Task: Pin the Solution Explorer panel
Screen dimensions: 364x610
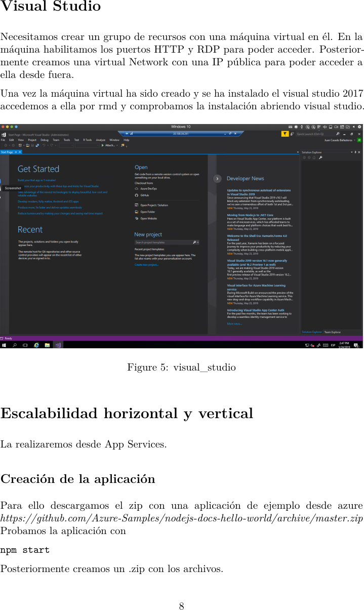Action: click(x=355, y=152)
